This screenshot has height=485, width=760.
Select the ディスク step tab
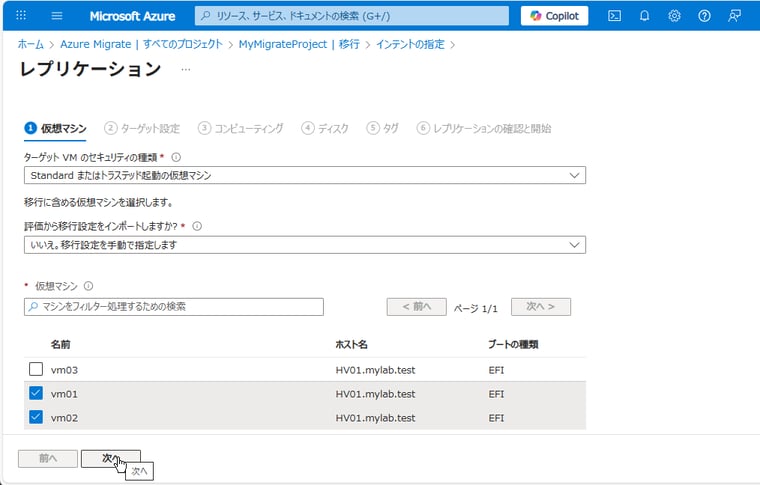coord(325,128)
